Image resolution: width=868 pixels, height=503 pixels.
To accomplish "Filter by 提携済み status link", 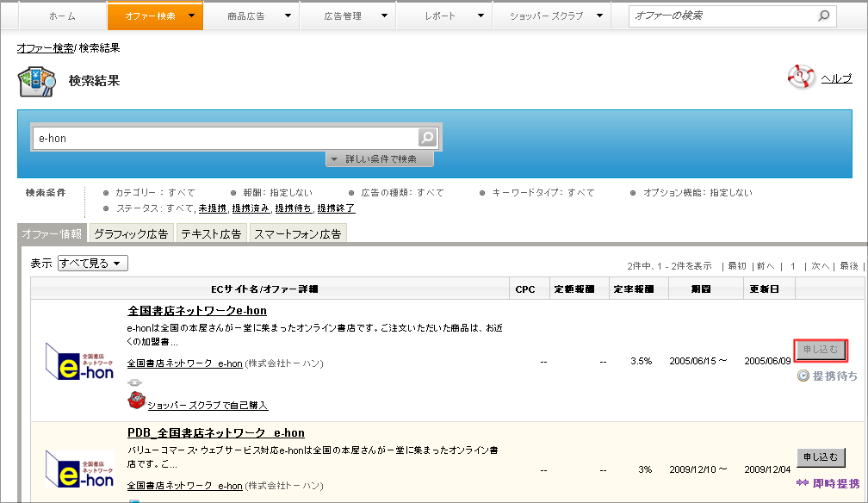I will [x=251, y=208].
